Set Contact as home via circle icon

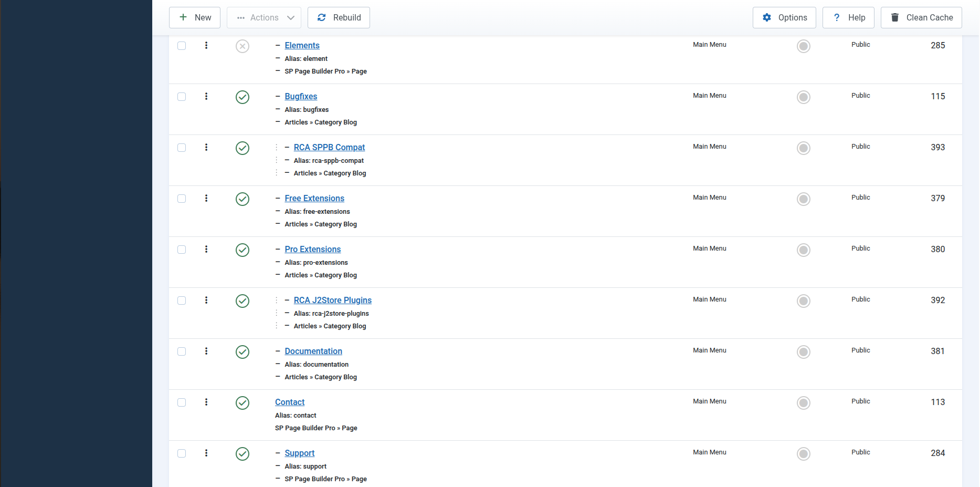tap(804, 403)
